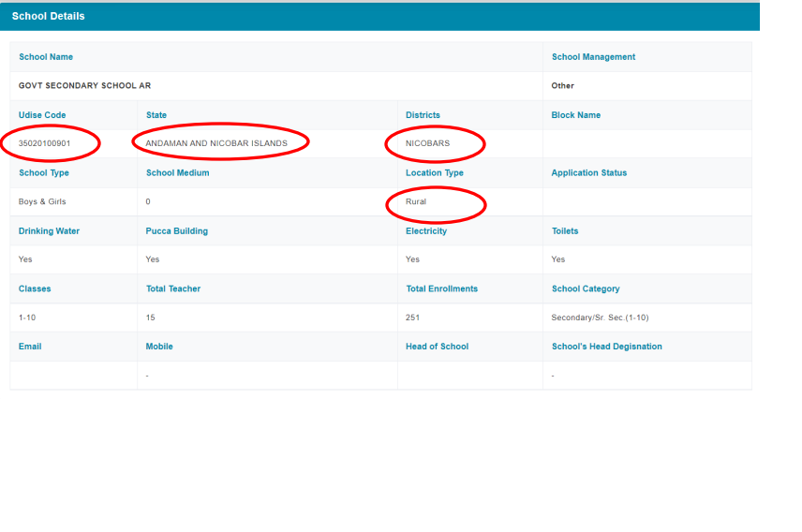Viewport: 802px width, 532px height.
Task: Select the Toilets label
Action: coord(565,231)
